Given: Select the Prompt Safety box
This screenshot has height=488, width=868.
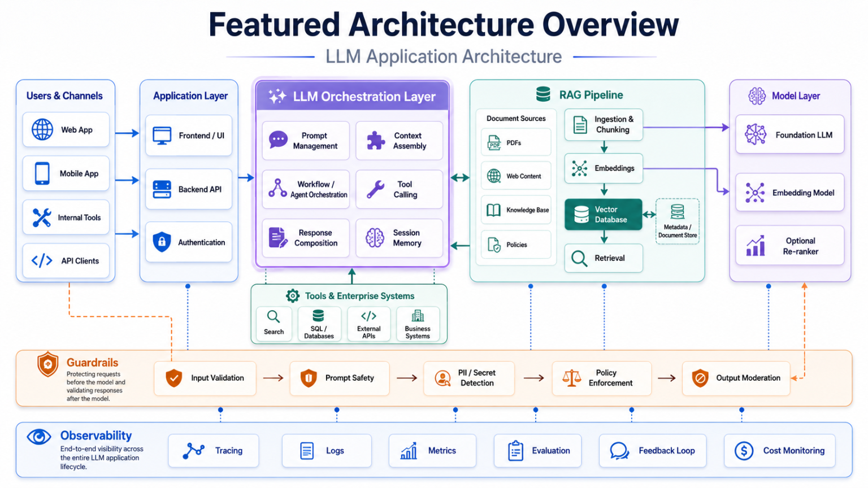Looking at the screenshot, I should (x=340, y=378).
